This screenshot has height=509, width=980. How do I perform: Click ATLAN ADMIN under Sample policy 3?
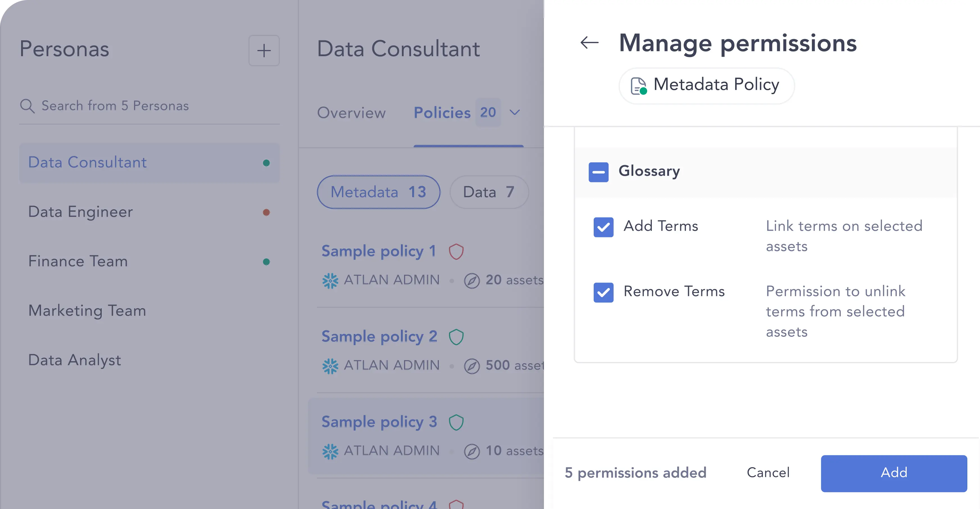coord(392,451)
